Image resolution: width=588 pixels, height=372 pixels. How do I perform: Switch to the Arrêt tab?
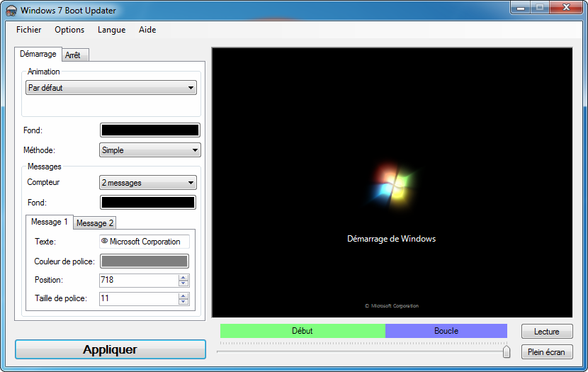(75, 55)
